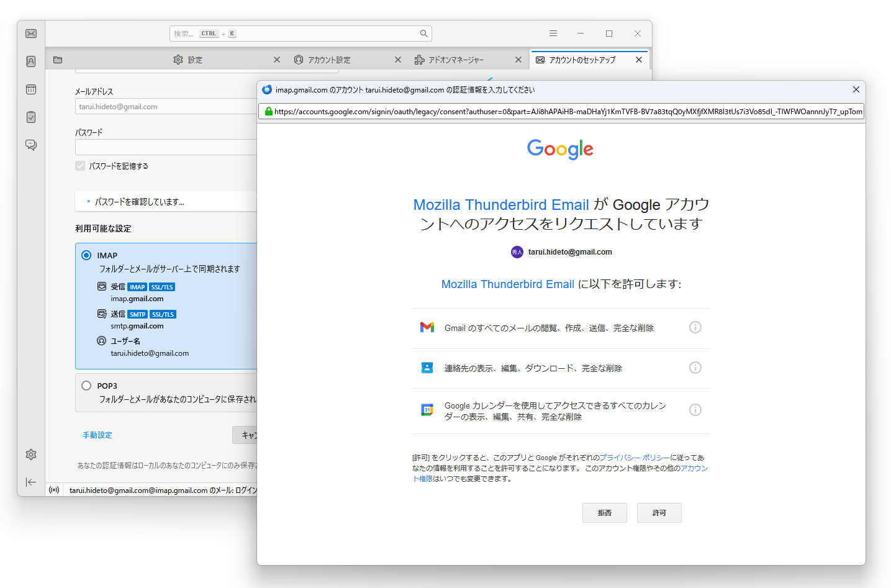Open Thunderbird settings via the gear icon

pos(30,454)
